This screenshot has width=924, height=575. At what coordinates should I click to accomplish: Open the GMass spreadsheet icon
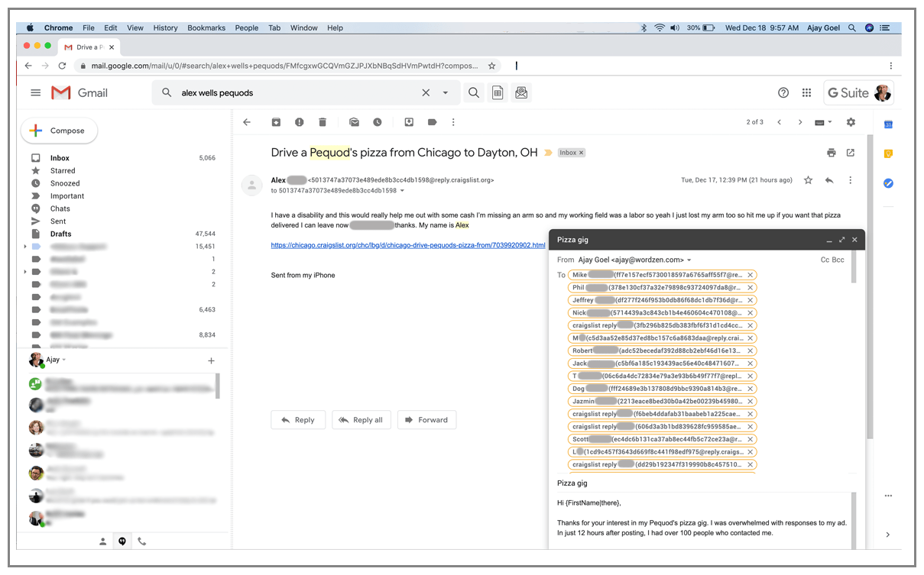pos(498,92)
